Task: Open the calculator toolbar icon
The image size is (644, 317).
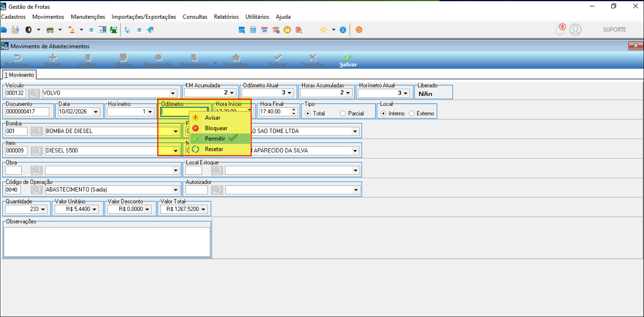Action: (x=253, y=30)
